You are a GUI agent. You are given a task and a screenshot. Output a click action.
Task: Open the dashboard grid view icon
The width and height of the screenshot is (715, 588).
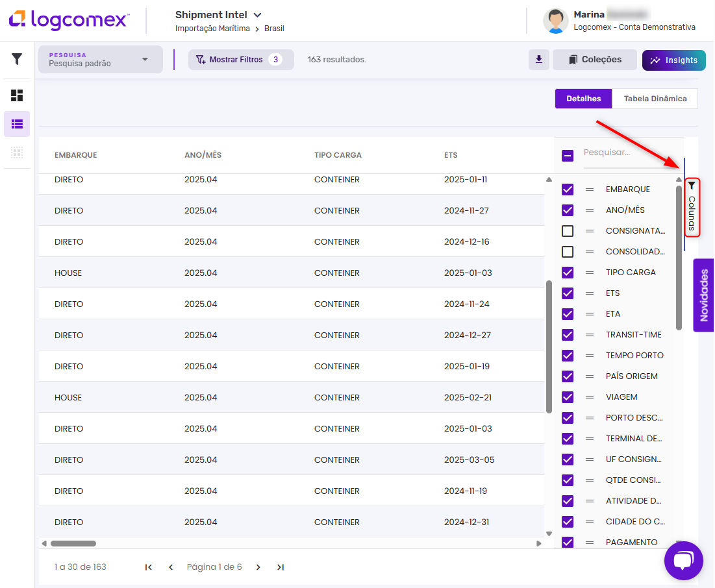(17, 95)
